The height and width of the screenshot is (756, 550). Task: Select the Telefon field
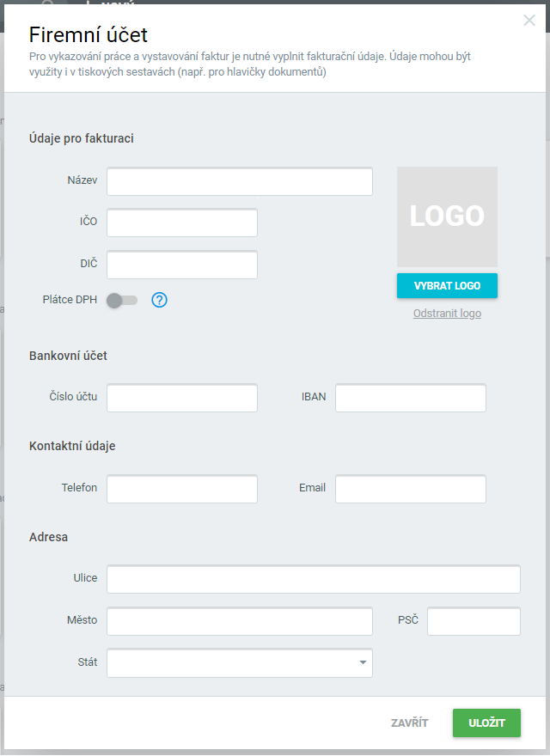pyautogui.click(x=182, y=489)
